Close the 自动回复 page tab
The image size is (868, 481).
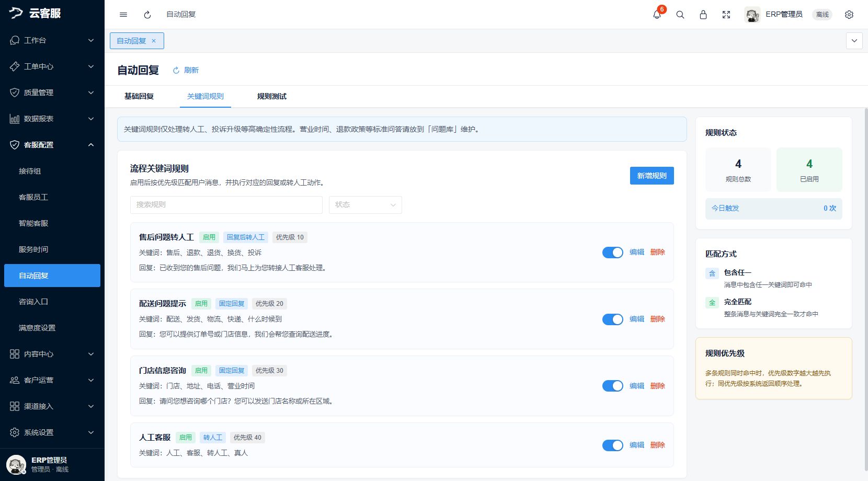154,41
